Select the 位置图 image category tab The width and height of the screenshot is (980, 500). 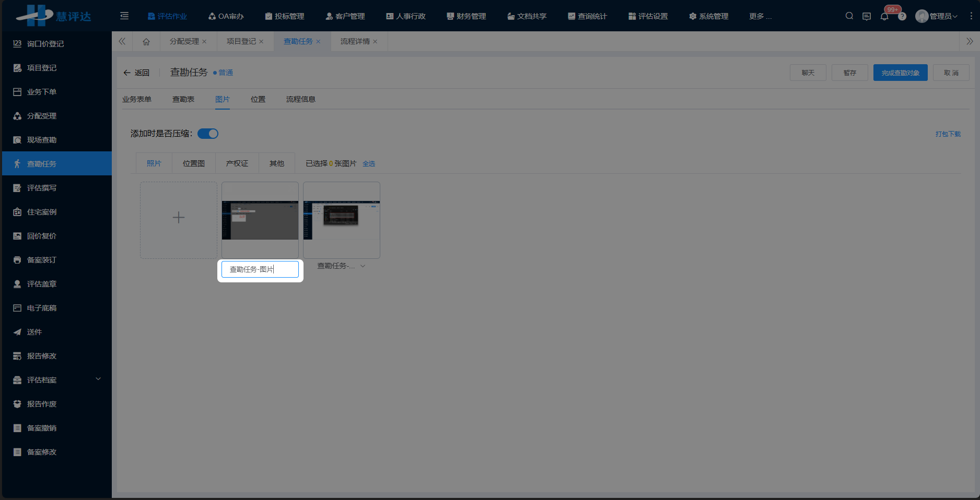click(193, 163)
